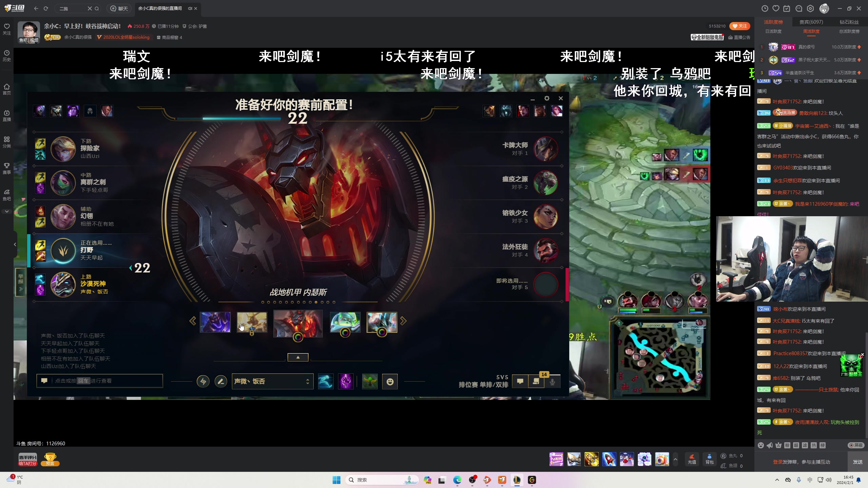Click the danmaku emoji icon

pyautogui.click(x=761, y=445)
